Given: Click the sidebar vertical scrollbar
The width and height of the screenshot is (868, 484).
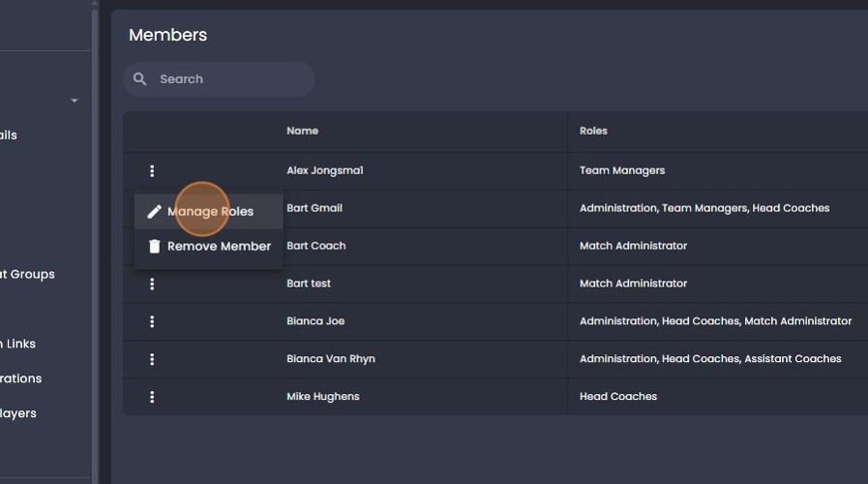Looking at the screenshot, I should coord(95,242).
